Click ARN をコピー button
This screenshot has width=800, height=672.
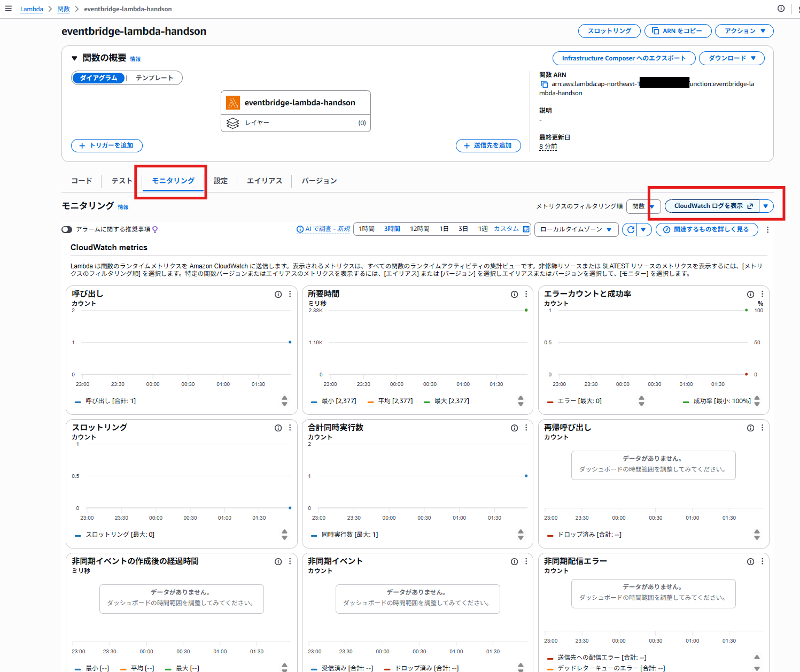tap(678, 31)
